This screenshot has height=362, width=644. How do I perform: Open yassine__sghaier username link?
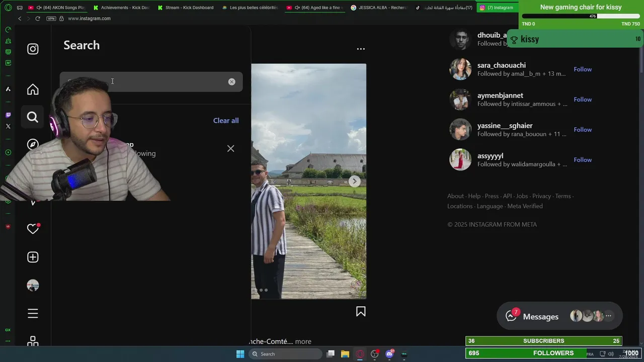click(505, 126)
